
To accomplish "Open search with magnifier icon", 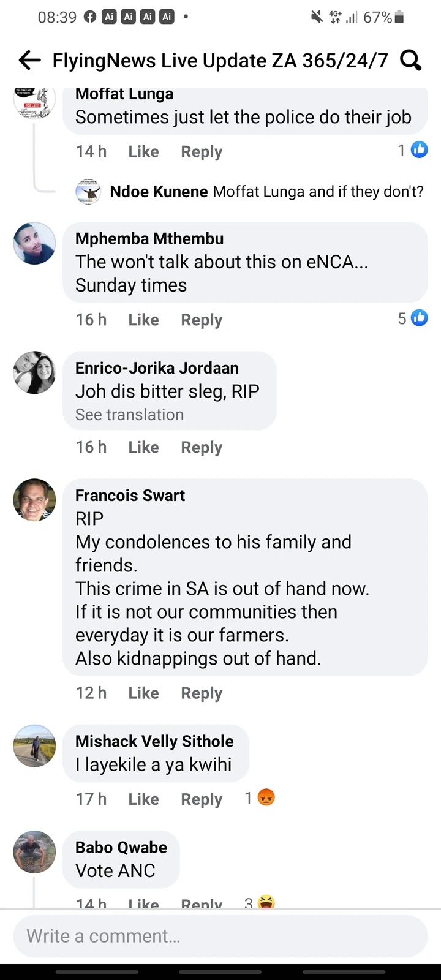I will click(410, 60).
